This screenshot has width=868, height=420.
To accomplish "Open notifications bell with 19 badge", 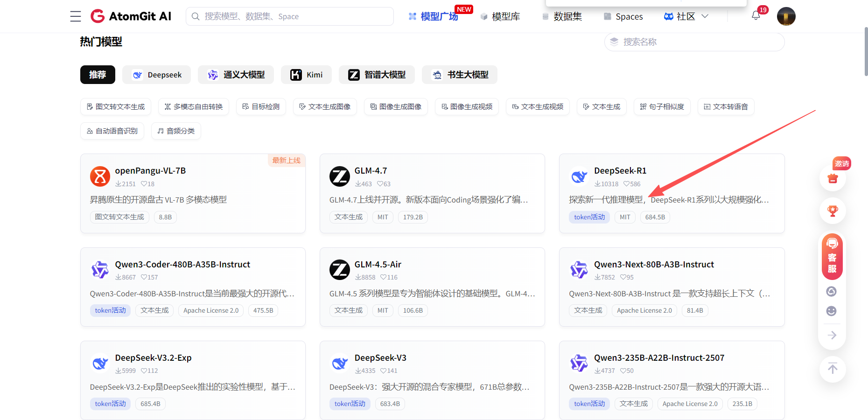I will pyautogui.click(x=756, y=15).
